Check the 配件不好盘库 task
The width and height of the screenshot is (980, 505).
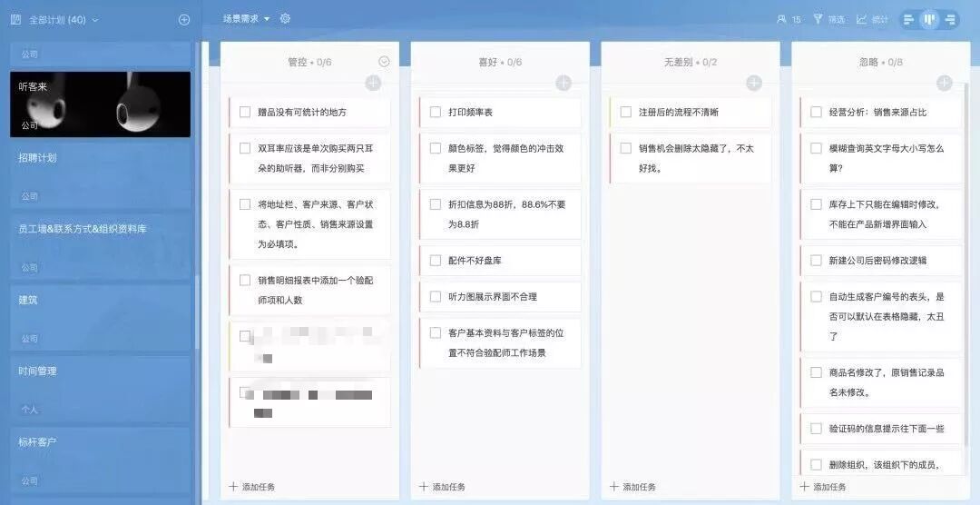click(x=436, y=260)
